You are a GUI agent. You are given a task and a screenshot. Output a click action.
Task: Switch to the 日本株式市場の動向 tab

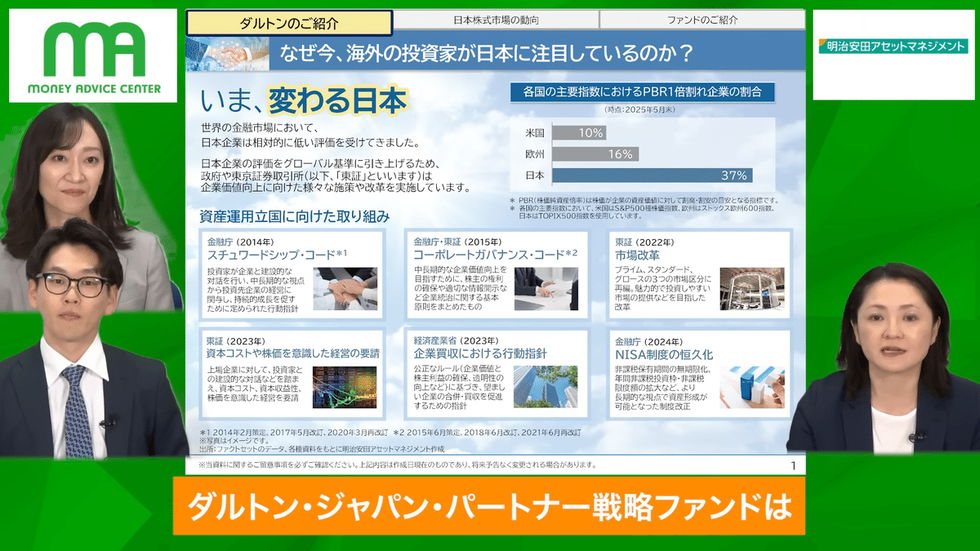496,20
